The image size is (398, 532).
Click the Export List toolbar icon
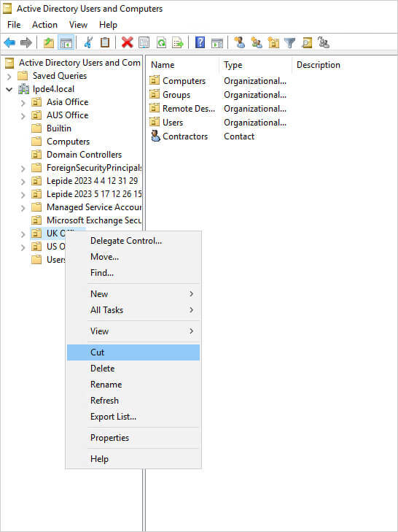pyautogui.click(x=178, y=43)
